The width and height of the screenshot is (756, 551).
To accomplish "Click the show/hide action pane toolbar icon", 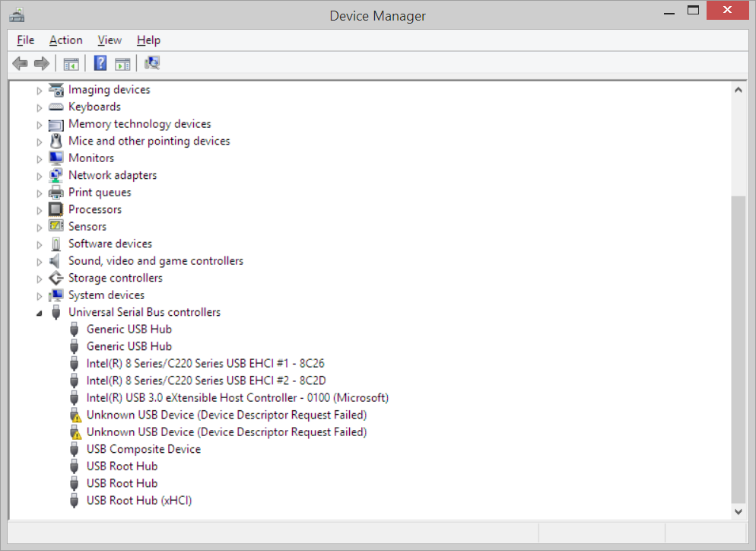I will (x=122, y=63).
